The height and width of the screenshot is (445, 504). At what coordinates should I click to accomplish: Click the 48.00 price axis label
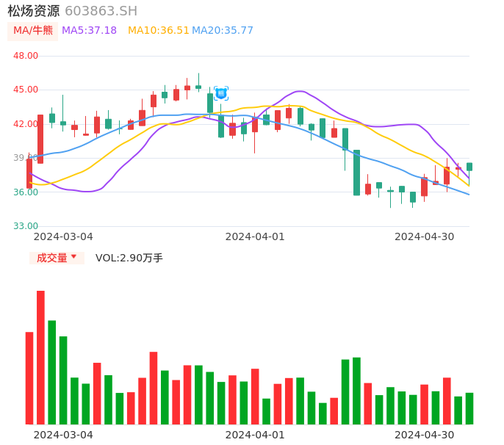tap(26, 56)
